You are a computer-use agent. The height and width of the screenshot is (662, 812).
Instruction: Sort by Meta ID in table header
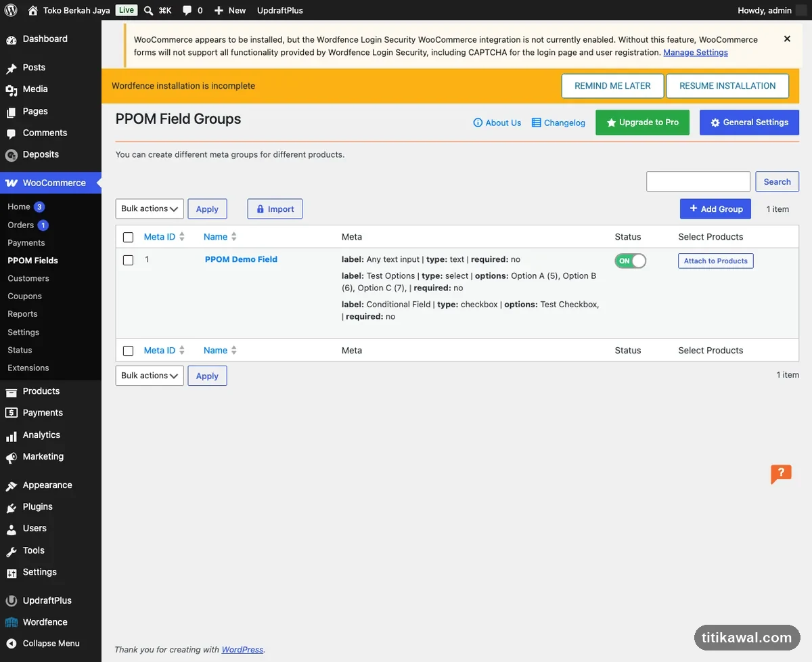point(164,237)
